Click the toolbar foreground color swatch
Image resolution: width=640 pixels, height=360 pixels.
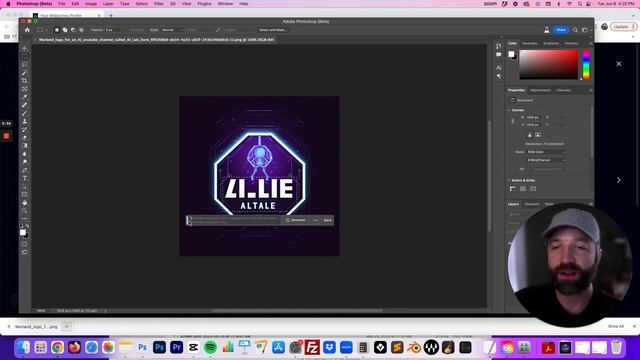(23, 232)
